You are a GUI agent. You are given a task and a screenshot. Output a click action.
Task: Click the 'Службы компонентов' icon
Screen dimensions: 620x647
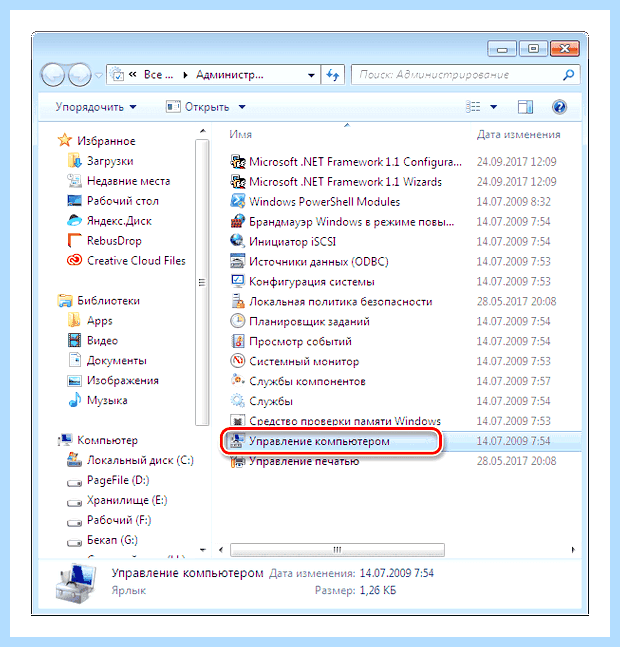(238, 380)
